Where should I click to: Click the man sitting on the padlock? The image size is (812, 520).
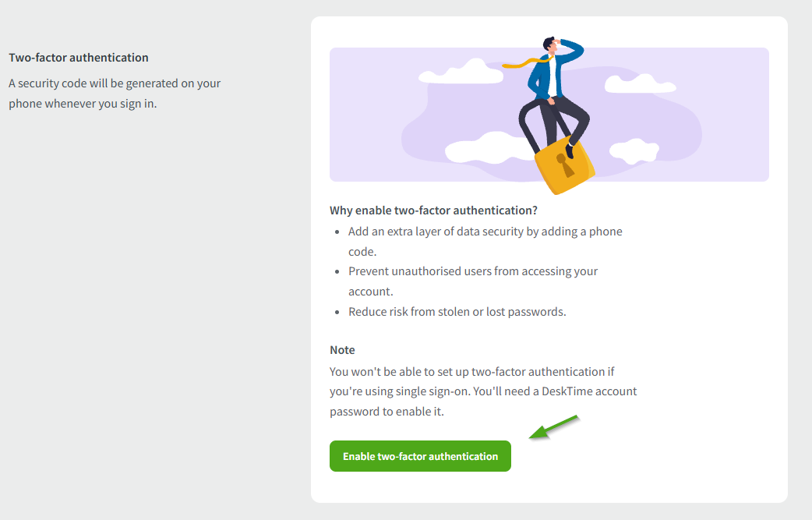549,94
